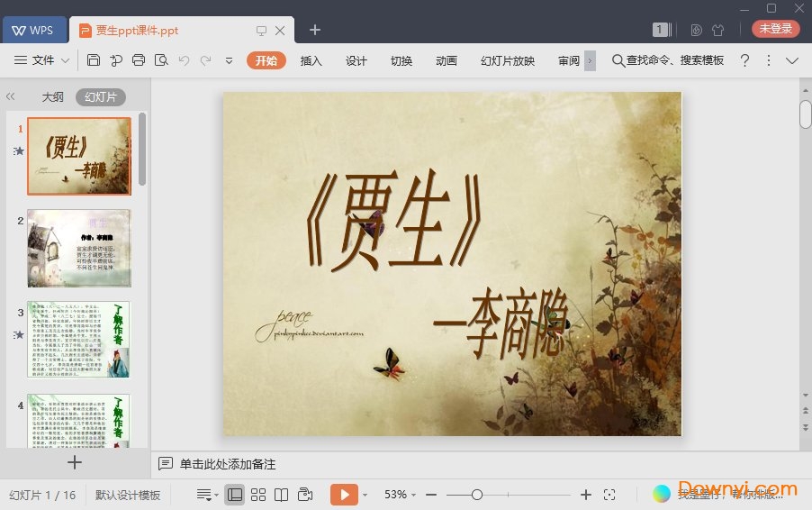Open the notes layout dropdown in the status bar
812x510 pixels.
tap(207, 495)
